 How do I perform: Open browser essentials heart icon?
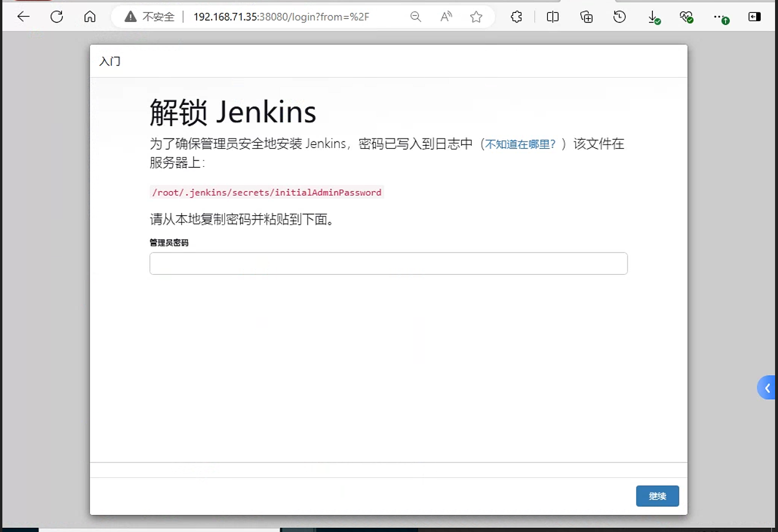[687, 18]
